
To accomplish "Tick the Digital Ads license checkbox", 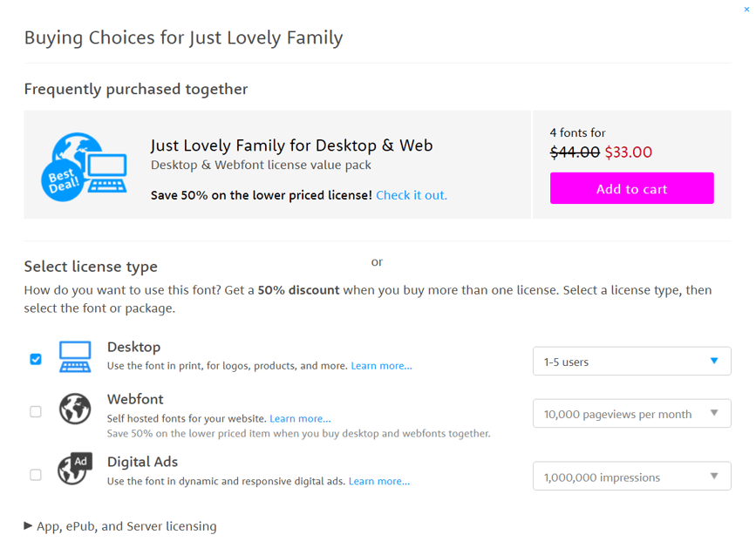I will tap(36, 475).
